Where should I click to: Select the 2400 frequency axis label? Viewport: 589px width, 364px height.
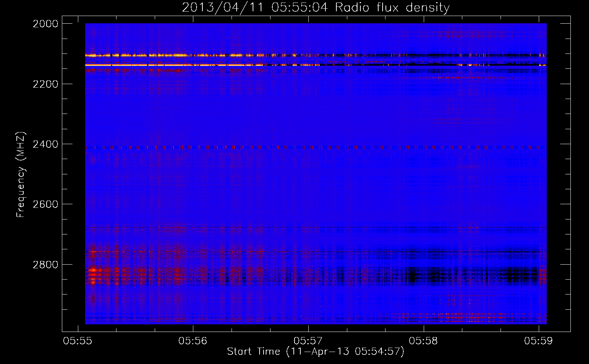pyautogui.click(x=46, y=145)
